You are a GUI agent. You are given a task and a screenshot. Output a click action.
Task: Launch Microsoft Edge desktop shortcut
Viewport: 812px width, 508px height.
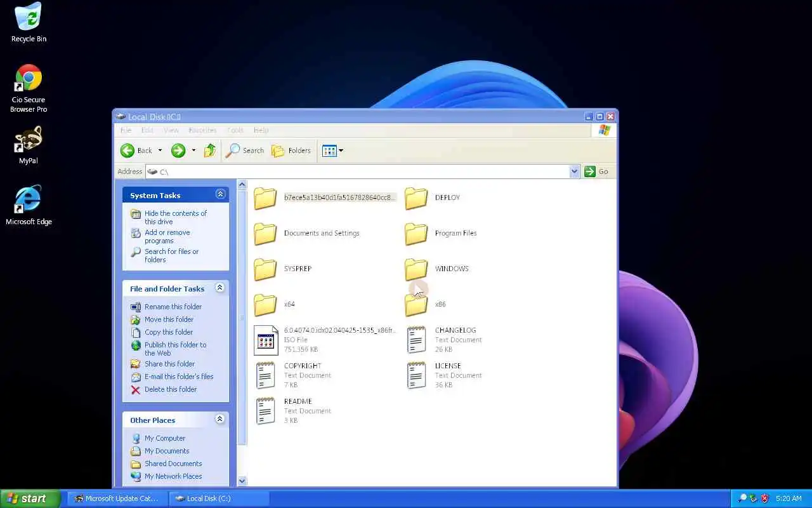coord(29,205)
